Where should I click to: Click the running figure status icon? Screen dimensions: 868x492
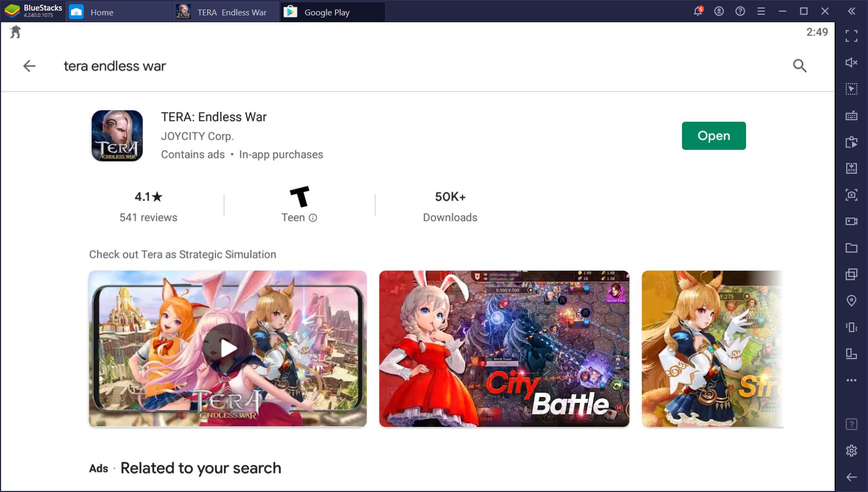tap(15, 32)
